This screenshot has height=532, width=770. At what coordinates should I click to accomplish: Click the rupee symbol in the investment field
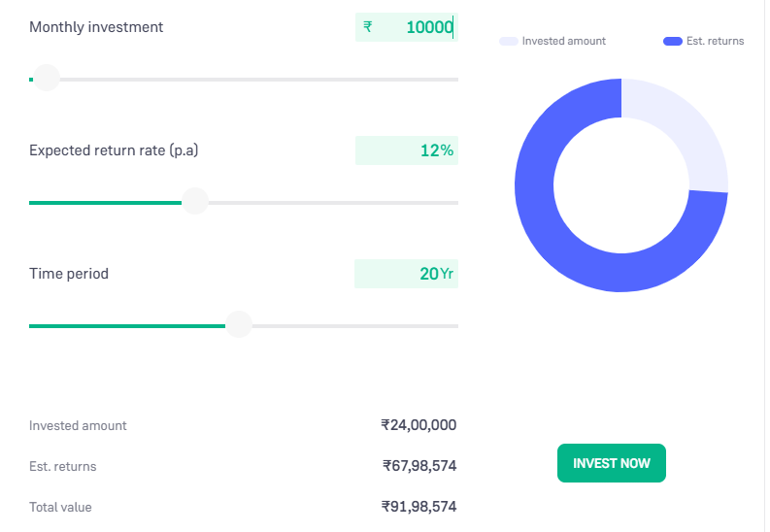[368, 27]
